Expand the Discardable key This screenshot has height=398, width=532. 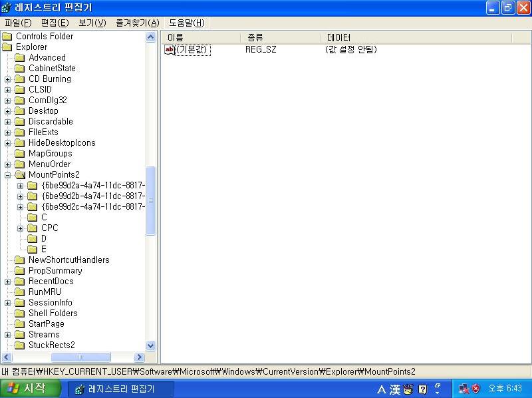pos(7,122)
